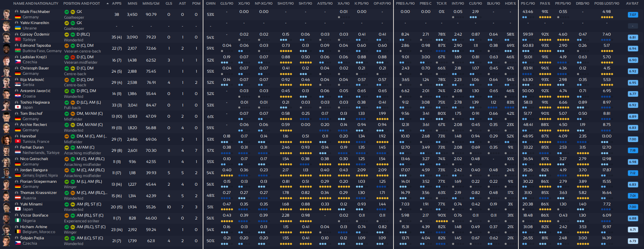Click Germany flag beside Maik Fischhaber
Image resolution: width=644 pixels, height=249 pixels.
[18, 17]
